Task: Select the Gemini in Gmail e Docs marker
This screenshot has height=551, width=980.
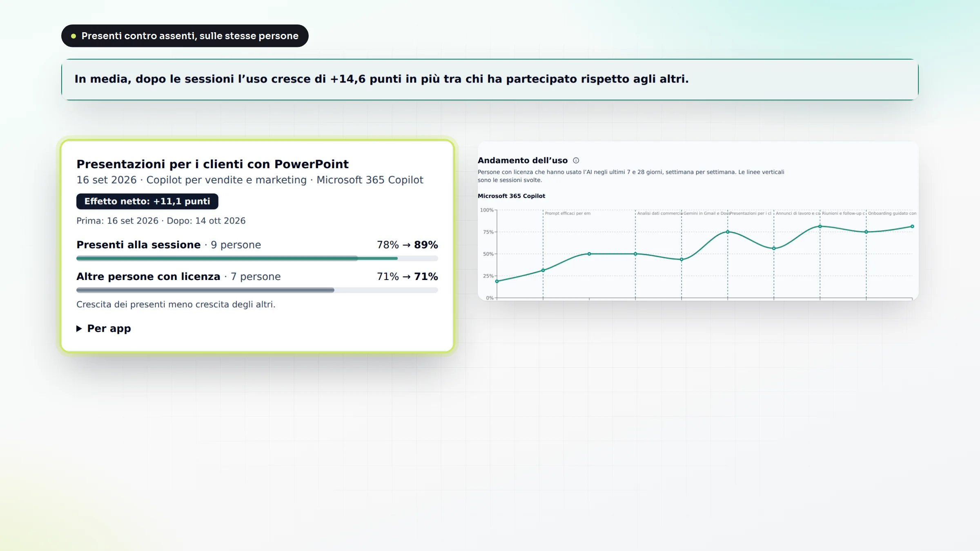Action: 706,213
